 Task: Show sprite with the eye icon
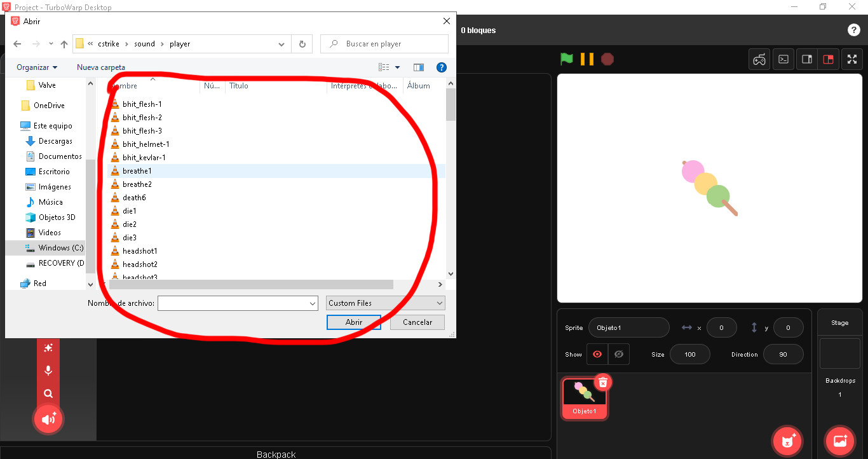[597, 354]
